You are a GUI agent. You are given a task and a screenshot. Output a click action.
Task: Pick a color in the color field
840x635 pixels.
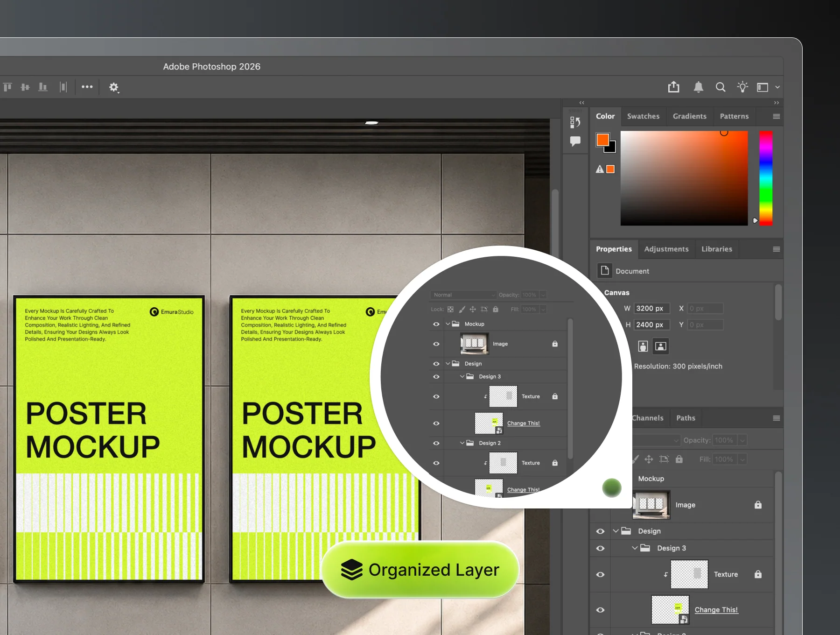pos(684,178)
